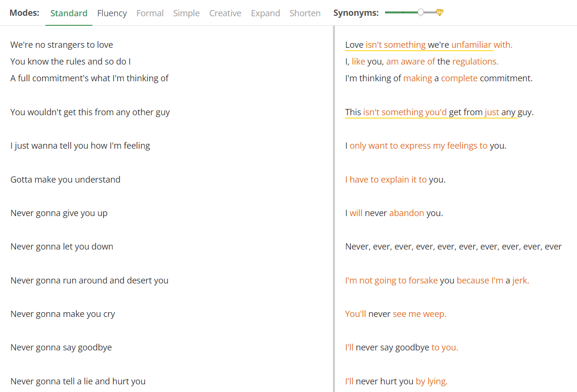Image resolution: width=577 pixels, height=392 pixels.
Task: Click the output word 'will' before never
Action: click(356, 213)
